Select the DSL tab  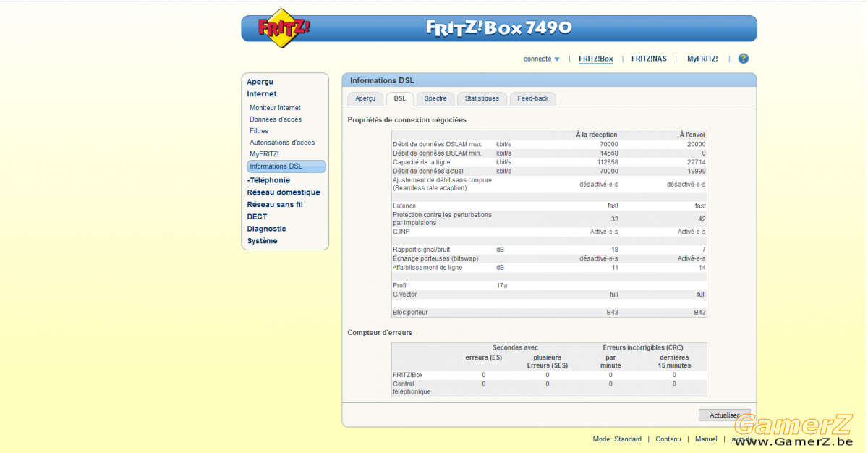(x=400, y=98)
